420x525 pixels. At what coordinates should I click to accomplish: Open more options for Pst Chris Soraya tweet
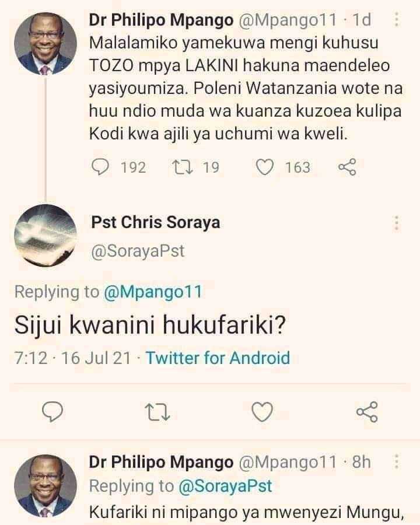[397, 223]
